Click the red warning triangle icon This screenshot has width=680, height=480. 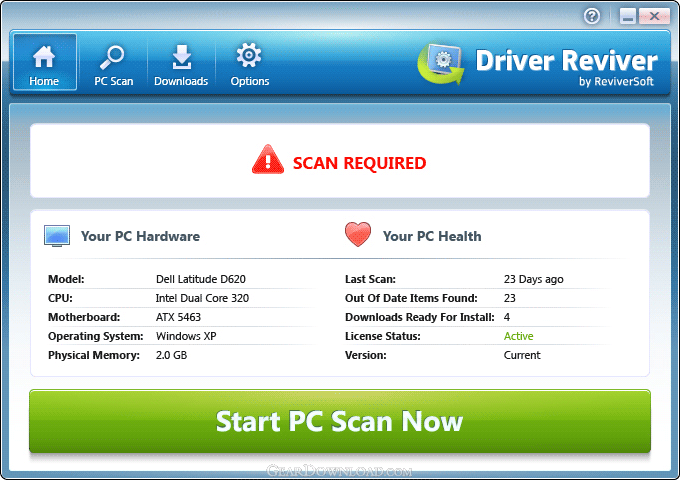[268, 160]
